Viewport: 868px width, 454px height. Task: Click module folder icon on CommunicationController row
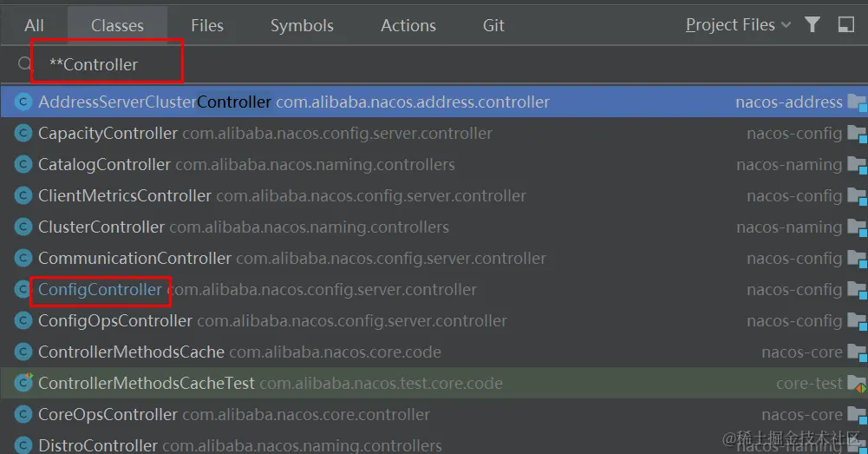pos(857,259)
